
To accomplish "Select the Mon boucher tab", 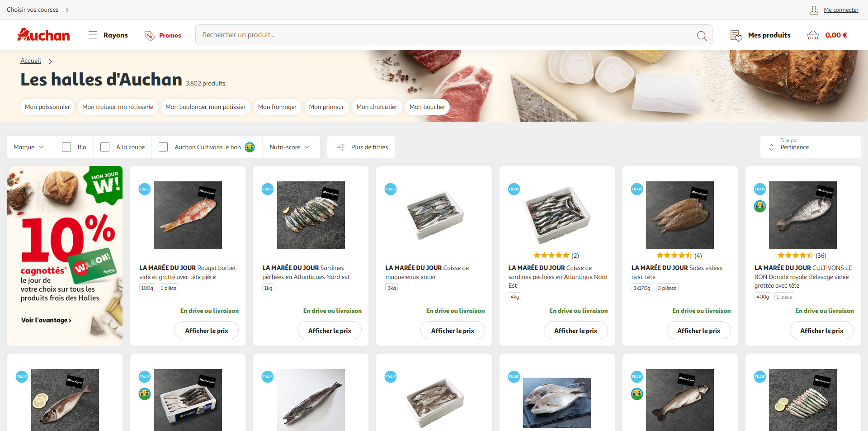I will coord(427,107).
